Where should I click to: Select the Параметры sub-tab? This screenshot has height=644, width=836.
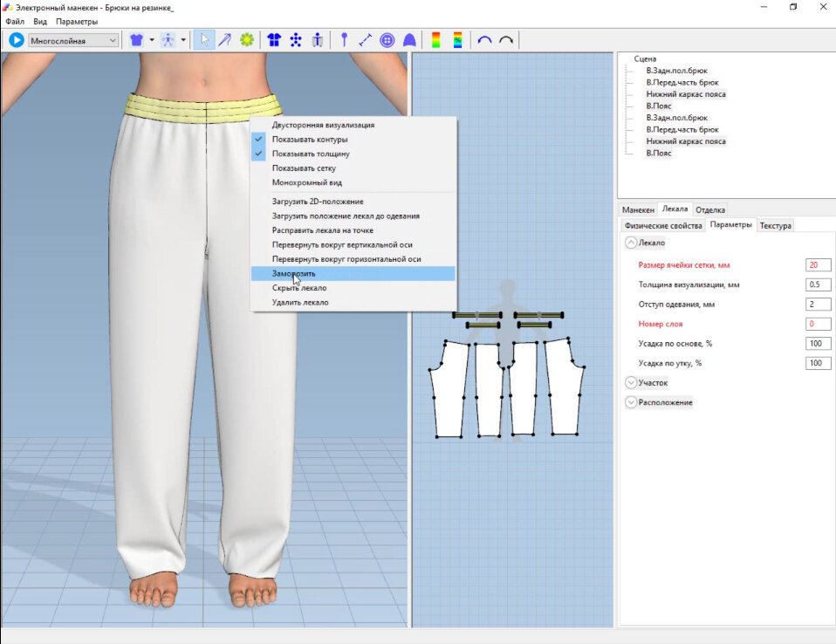tap(731, 225)
